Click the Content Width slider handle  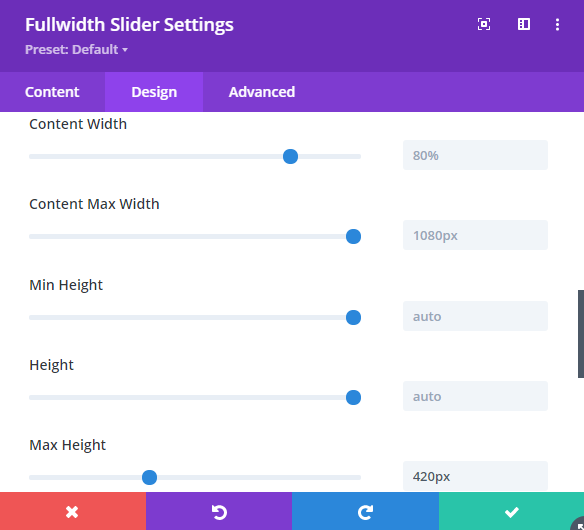coord(290,156)
